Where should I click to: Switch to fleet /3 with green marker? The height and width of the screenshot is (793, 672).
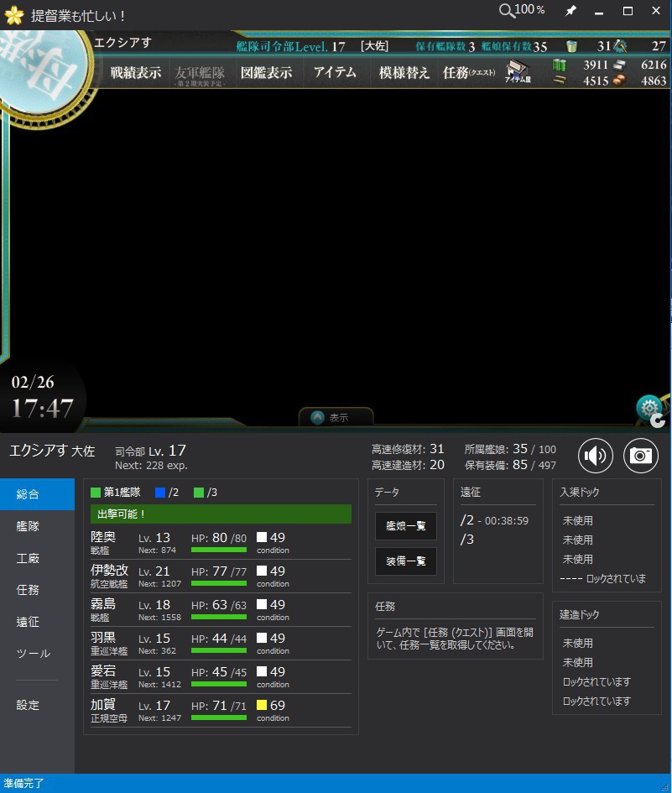[206, 492]
